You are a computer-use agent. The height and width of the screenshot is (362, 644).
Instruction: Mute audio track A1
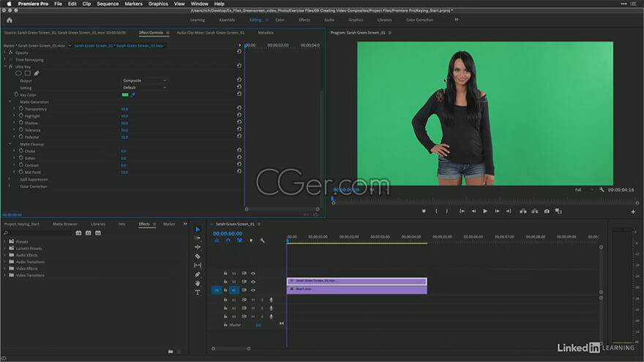click(x=253, y=300)
